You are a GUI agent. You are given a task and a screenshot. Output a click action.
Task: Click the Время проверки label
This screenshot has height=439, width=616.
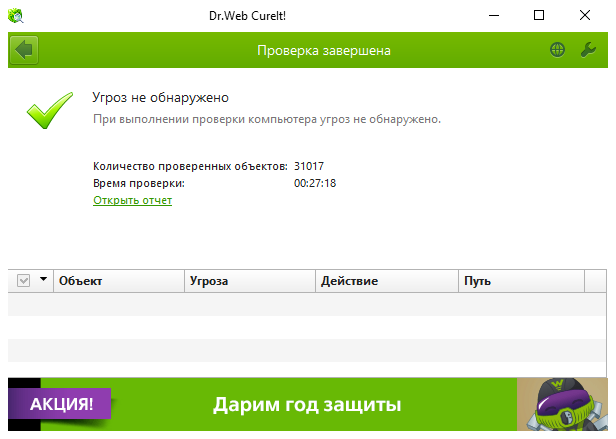click(139, 183)
